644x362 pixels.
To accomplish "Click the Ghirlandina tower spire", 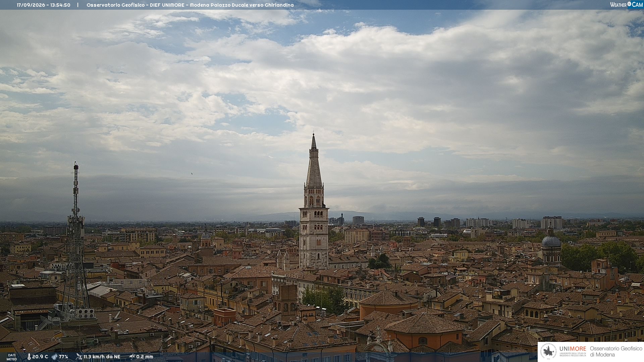I will pyautogui.click(x=314, y=160).
